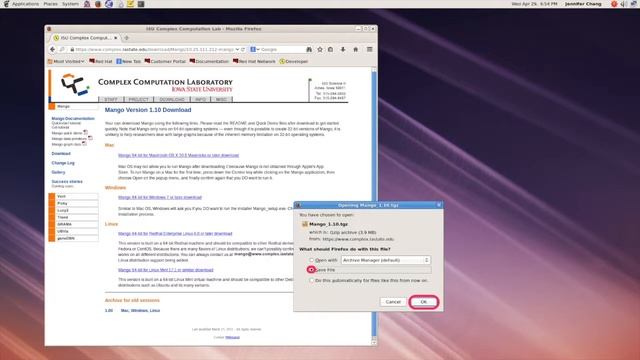Open the Places menu
The image size is (640, 360).
coord(51,4)
